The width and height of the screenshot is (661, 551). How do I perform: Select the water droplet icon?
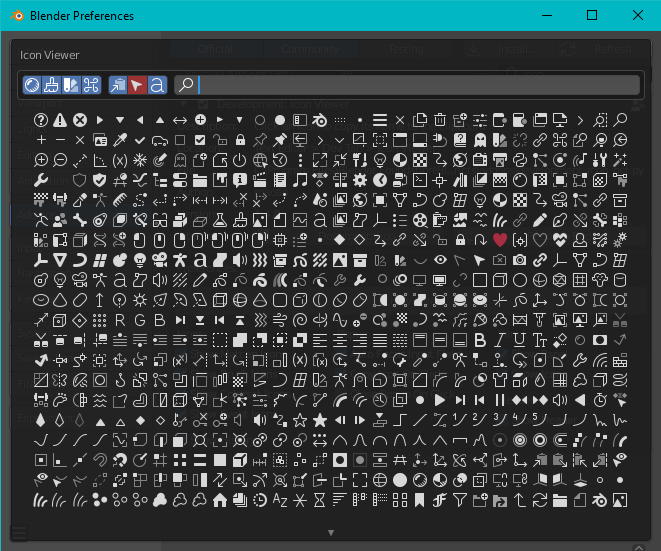540,380
